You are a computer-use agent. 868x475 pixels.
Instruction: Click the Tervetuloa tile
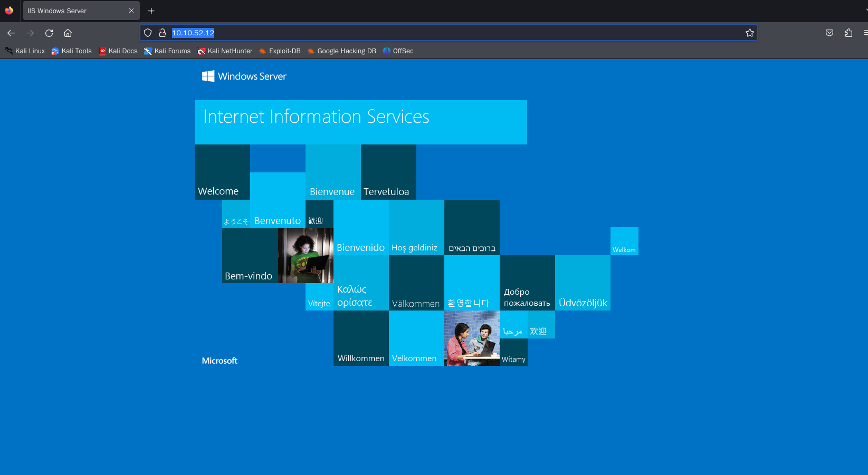coord(388,172)
